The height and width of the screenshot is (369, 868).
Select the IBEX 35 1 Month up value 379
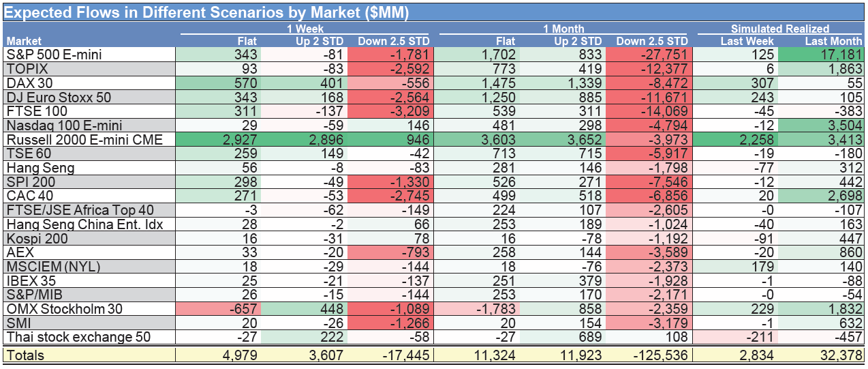590,280
